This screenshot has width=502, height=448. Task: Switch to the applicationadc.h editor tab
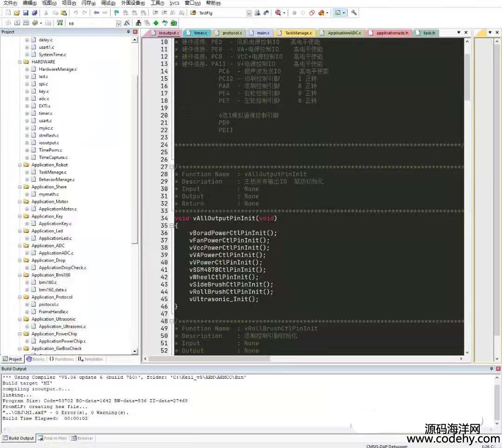389,33
